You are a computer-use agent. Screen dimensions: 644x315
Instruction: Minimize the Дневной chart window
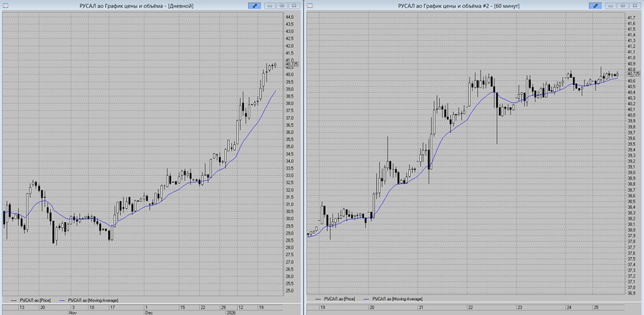[x=269, y=6]
